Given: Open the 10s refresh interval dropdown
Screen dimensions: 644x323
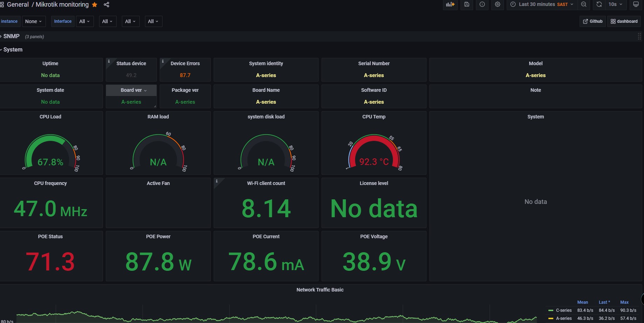Looking at the screenshot, I should 615,5.
